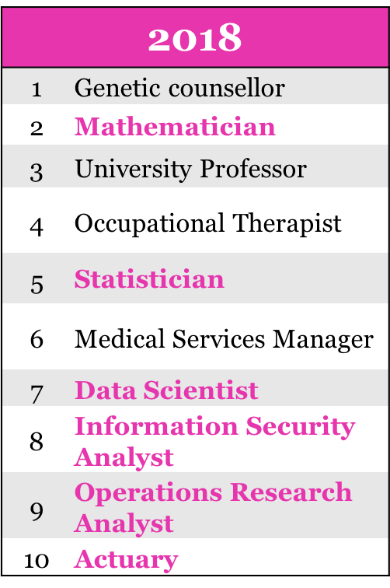The height and width of the screenshot is (588, 390).
Task: Select the Actuary link
Action: 126,561
